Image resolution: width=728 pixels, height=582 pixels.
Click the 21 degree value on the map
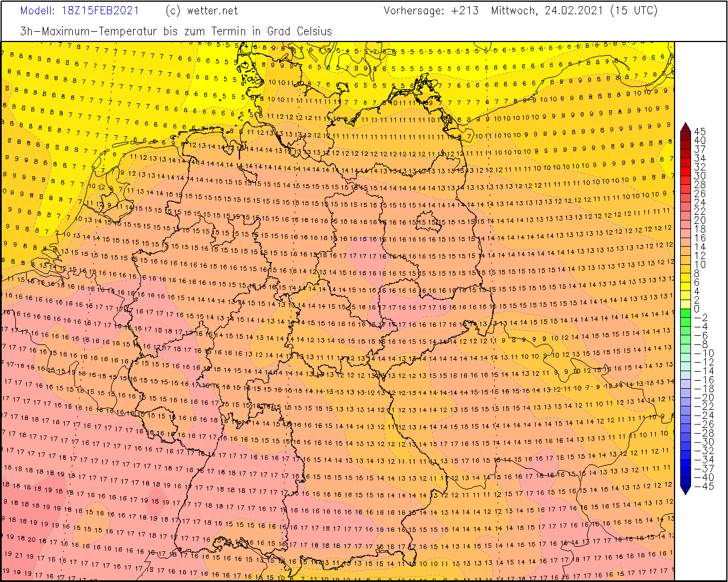pos(19,555)
